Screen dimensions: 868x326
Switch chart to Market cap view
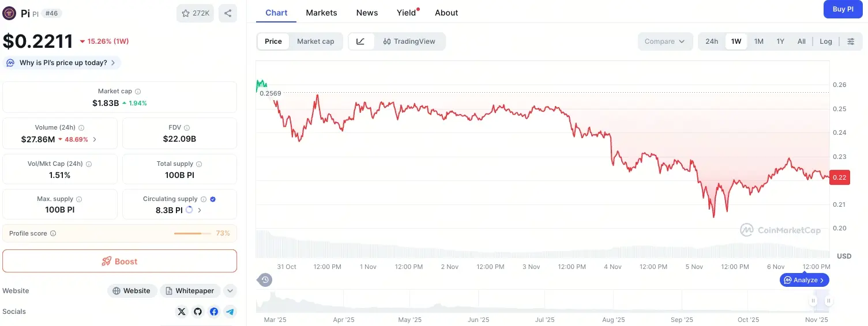[315, 41]
